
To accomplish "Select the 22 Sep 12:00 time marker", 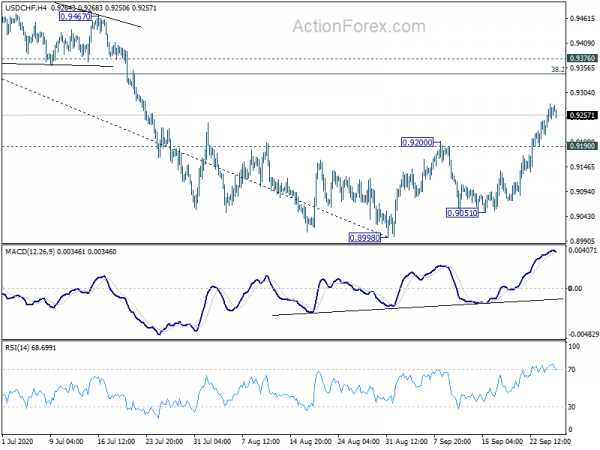I will tap(550, 441).
